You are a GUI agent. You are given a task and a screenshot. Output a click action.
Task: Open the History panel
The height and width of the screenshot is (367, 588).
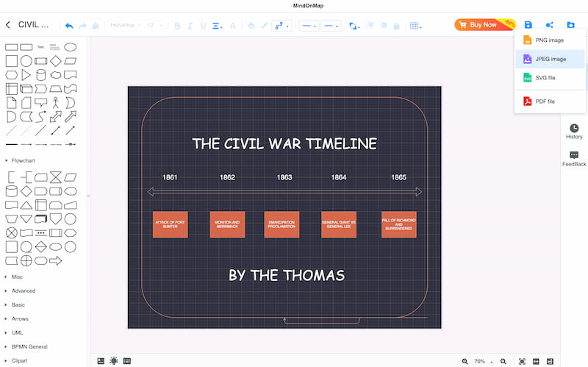coord(574,132)
